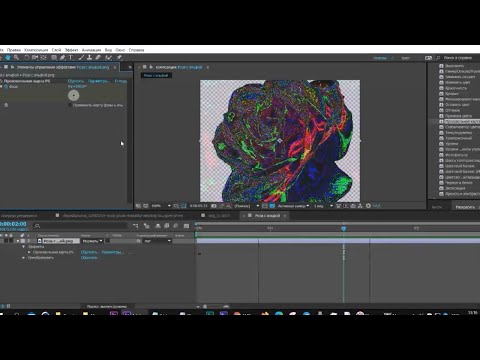Switch to the Роза с альфой timeline tab
Viewport: 480px width, 360px height.
click(x=267, y=216)
